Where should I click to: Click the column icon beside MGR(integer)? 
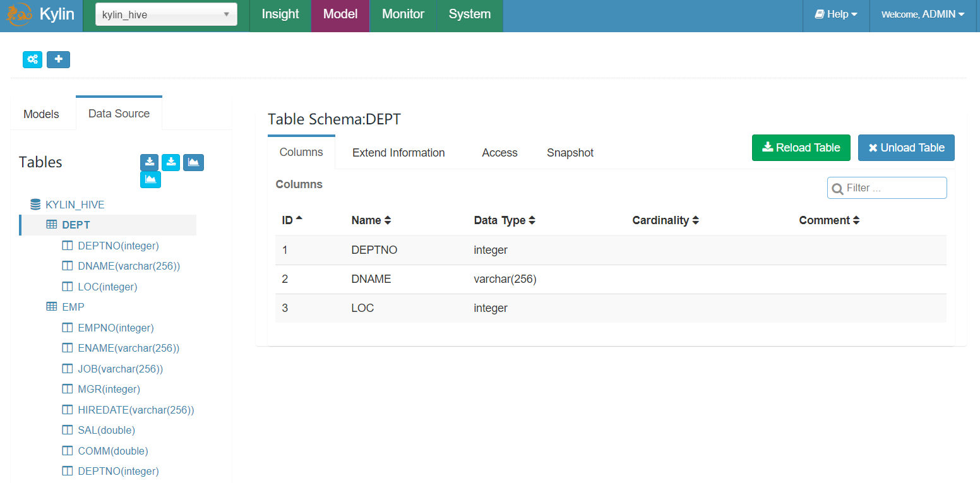pos(68,389)
